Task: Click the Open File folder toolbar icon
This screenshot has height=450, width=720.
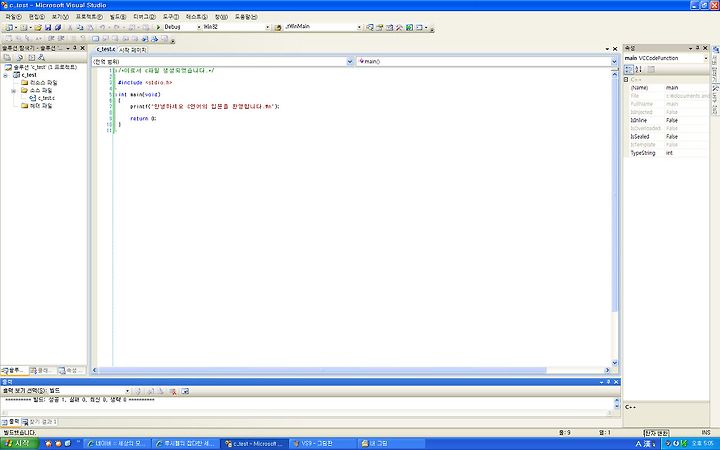Action: (38, 28)
